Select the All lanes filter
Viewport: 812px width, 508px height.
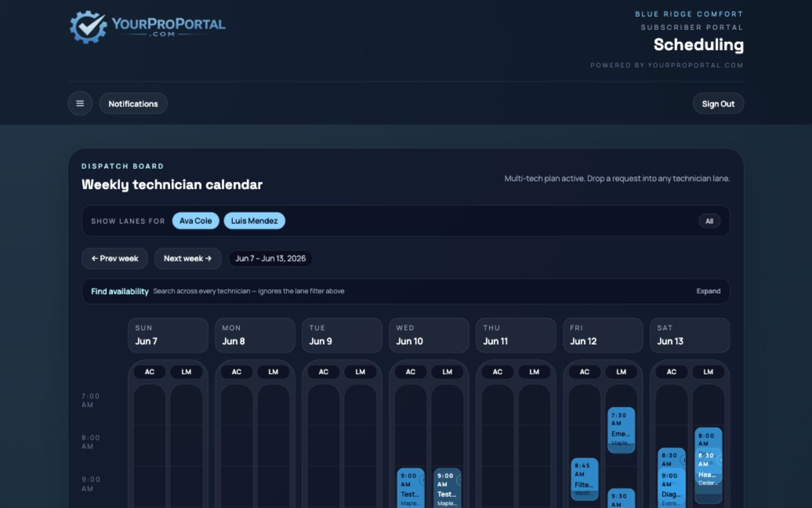click(x=709, y=221)
